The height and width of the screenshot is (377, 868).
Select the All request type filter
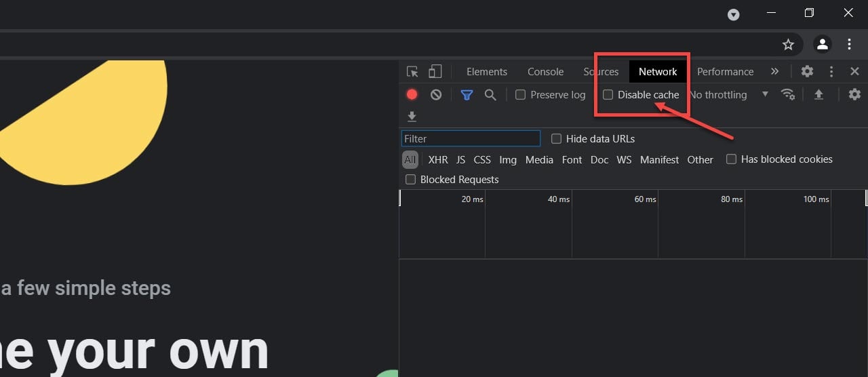[x=410, y=160]
